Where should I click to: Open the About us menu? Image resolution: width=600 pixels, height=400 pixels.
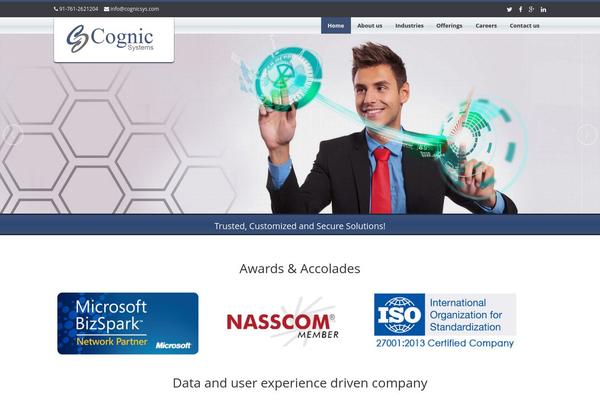click(370, 26)
